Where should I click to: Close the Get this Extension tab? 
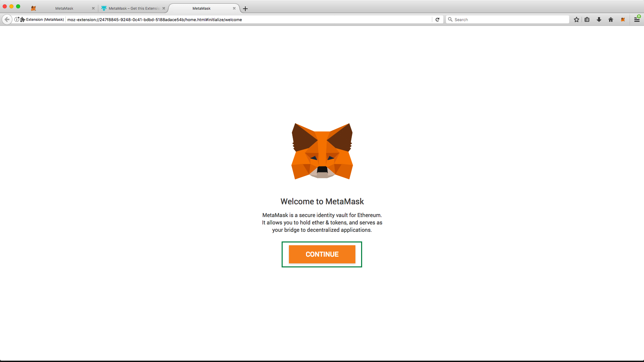(x=164, y=8)
